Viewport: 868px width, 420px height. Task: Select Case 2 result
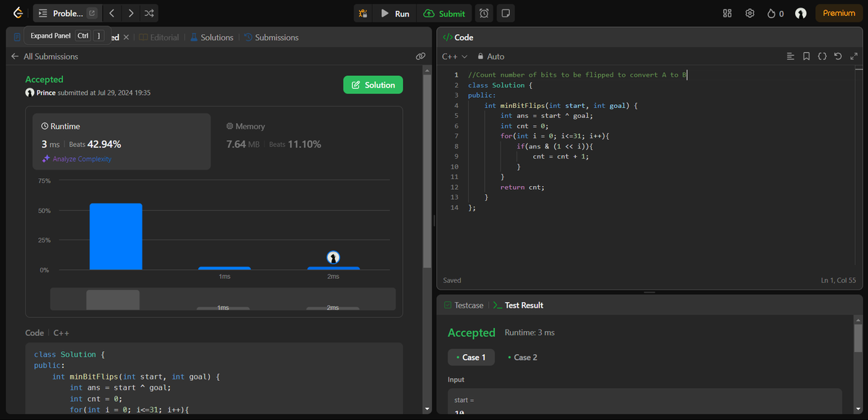[522, 357]
